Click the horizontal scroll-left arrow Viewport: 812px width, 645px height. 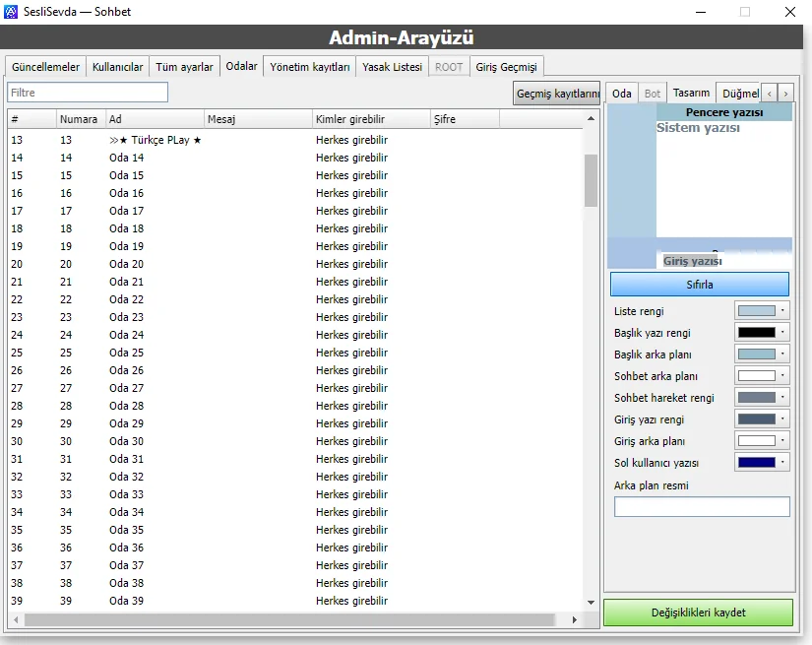[16, 619]
